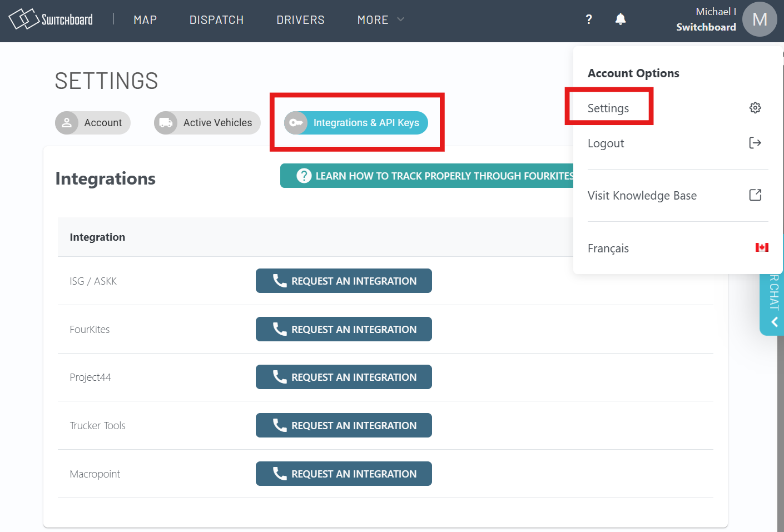
Task: Open the DRIVERS page
Action: coord(301,20)
